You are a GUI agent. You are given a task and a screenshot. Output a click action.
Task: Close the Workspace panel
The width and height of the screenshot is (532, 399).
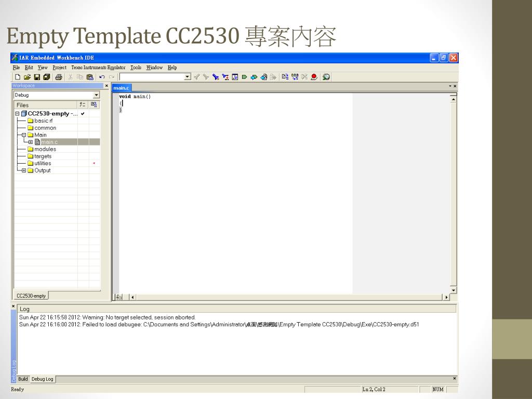click(107, 86)
